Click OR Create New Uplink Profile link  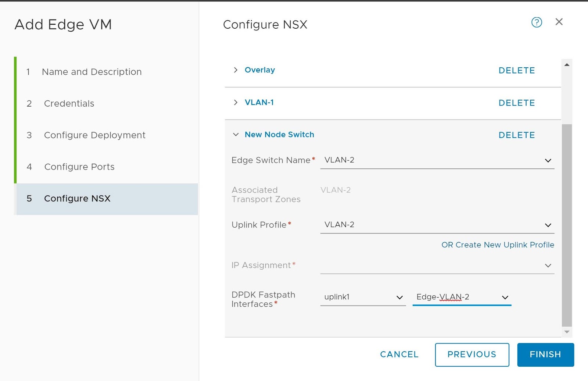click(x=498, y=245)
